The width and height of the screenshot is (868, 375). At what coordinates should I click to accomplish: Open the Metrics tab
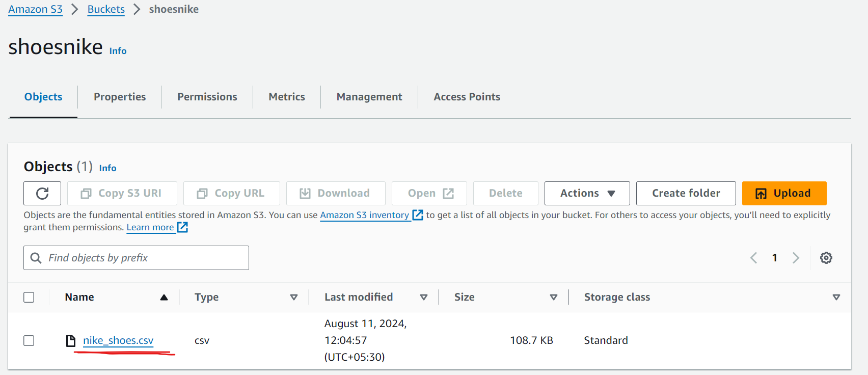tap(287, 97)
